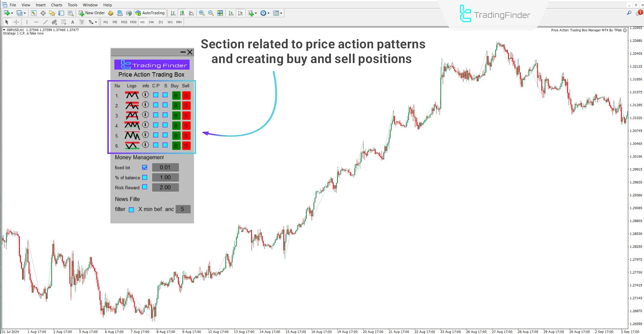
Task: Enable the fixed lot checkbox
Action: (144, 167)
